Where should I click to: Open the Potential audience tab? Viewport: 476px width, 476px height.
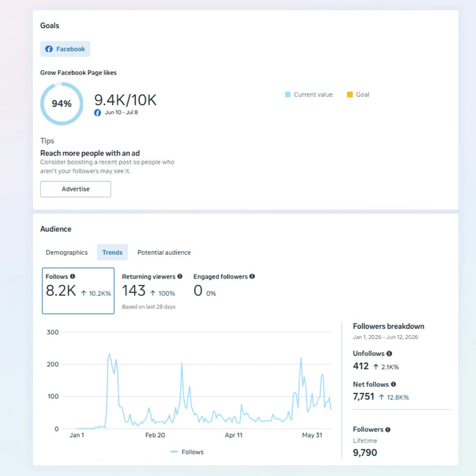(x=164, y=252)
